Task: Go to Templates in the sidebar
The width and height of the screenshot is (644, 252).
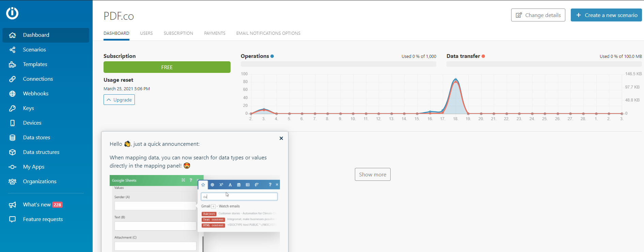Action: (x=46, y=64)
